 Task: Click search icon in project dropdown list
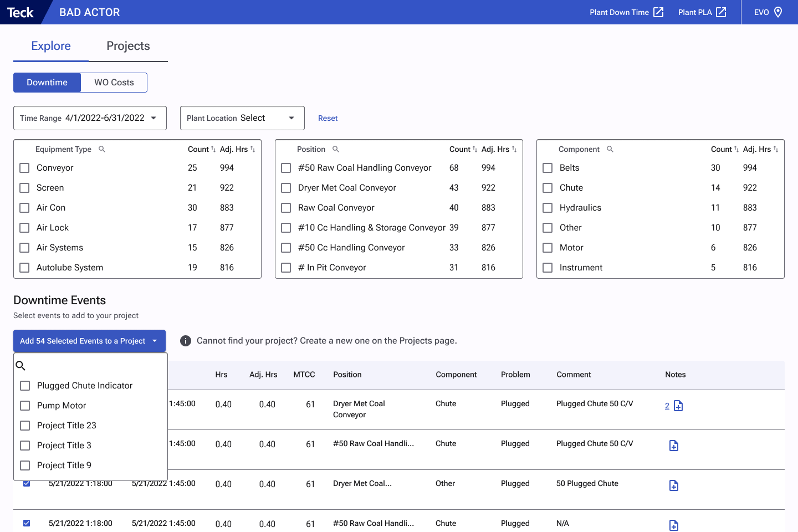(x=21, y=366)
